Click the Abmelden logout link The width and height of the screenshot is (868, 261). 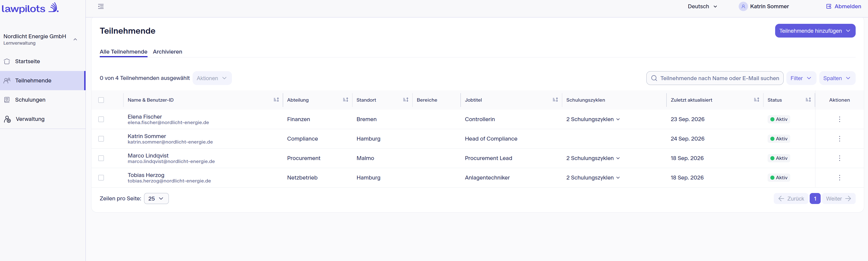[x=843, y=6]
